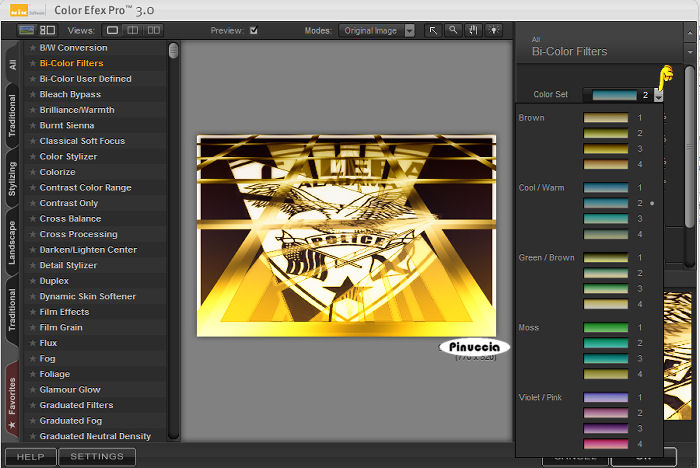Select the Darken/Lighten Center filter
This screenshot has height=468, width=700.
coord(88,250)
